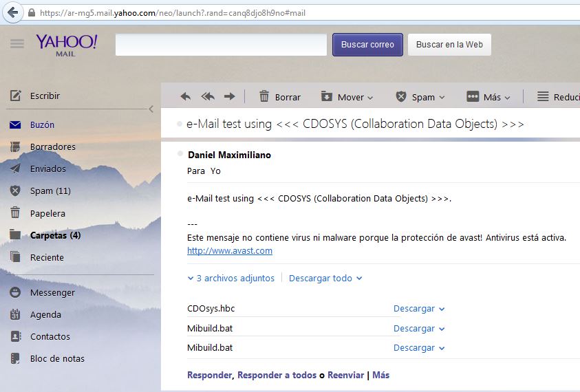The width and height of the screenshot is (580, 392).
Task: Collapse the sidebar with the chevron arrow
Action: point(151,109)
